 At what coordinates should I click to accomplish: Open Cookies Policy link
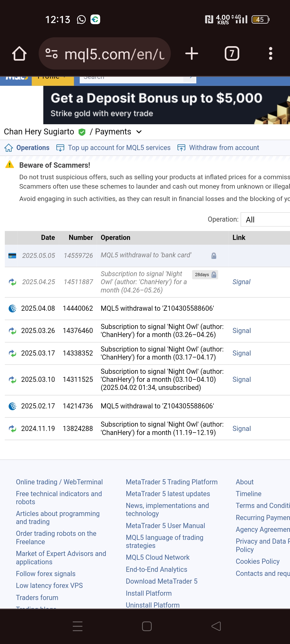tap(258, 561)
